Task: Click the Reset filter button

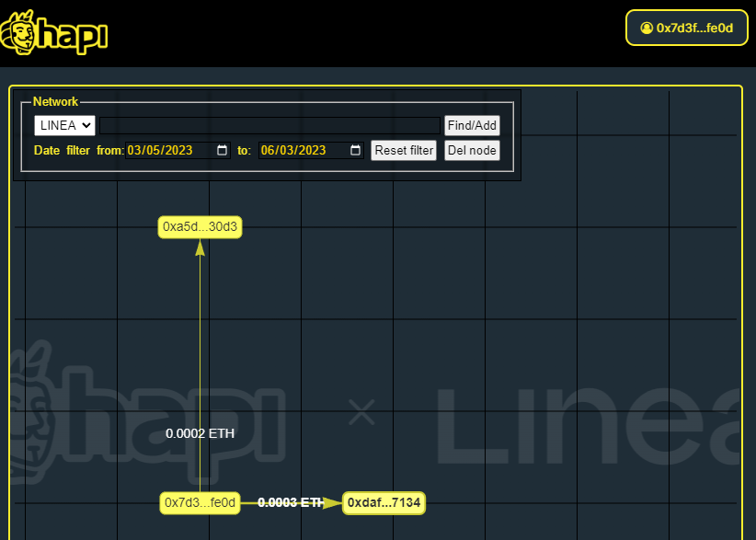Action: click(x=404, y=151)
